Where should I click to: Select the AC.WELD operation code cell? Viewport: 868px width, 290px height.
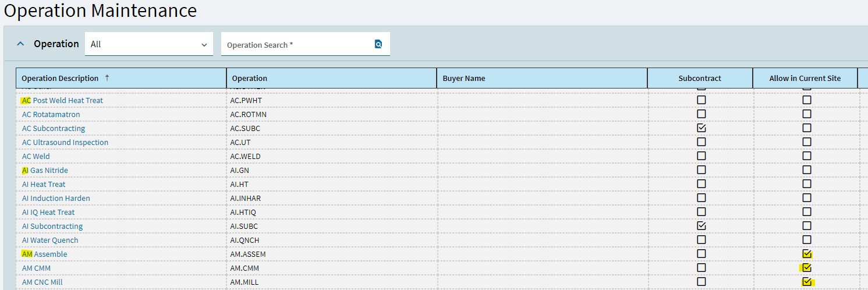[332, 156]
